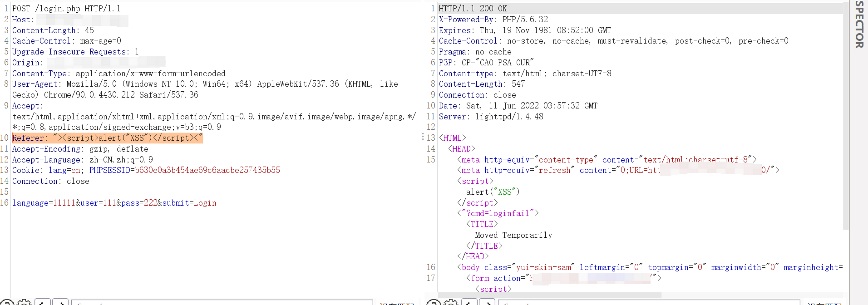The width and height of the screenshot is (868, 305).
Task: Click the response horizontal scrollbar
Action: pos(549,295)
